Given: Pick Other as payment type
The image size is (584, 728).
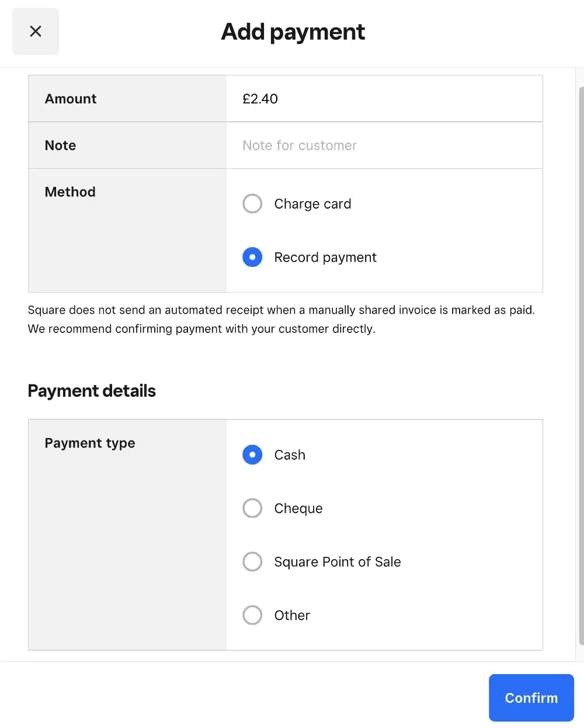Looking at the screenshot, I should pos(252,615).
